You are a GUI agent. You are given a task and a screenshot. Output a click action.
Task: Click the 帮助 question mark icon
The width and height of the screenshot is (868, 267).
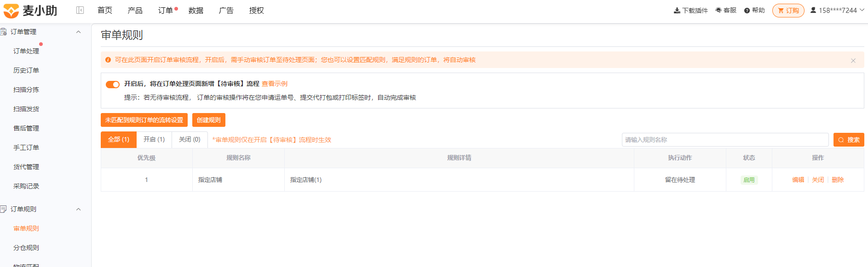click(x=747, y=11)
